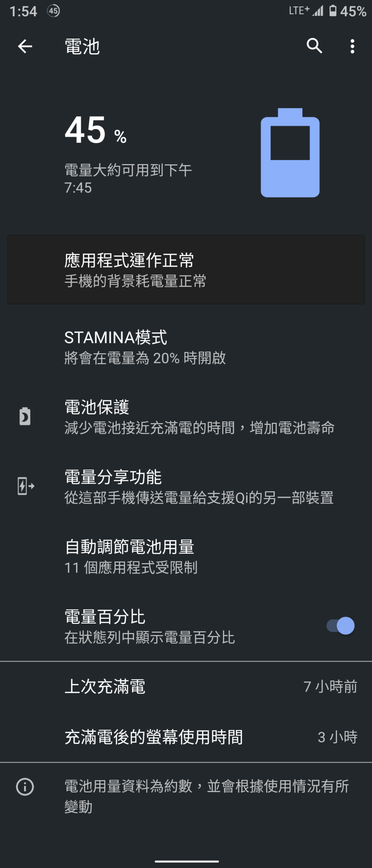Open the 應用程式運作正常 card
372x868 pixels.
186,270
